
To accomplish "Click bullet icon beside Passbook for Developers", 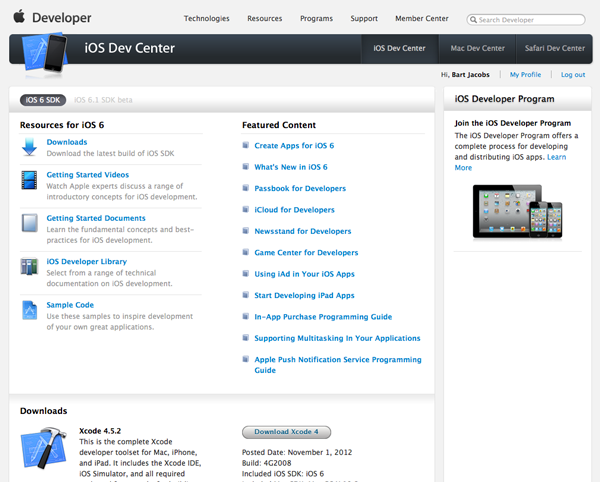I will pos(246,188).
